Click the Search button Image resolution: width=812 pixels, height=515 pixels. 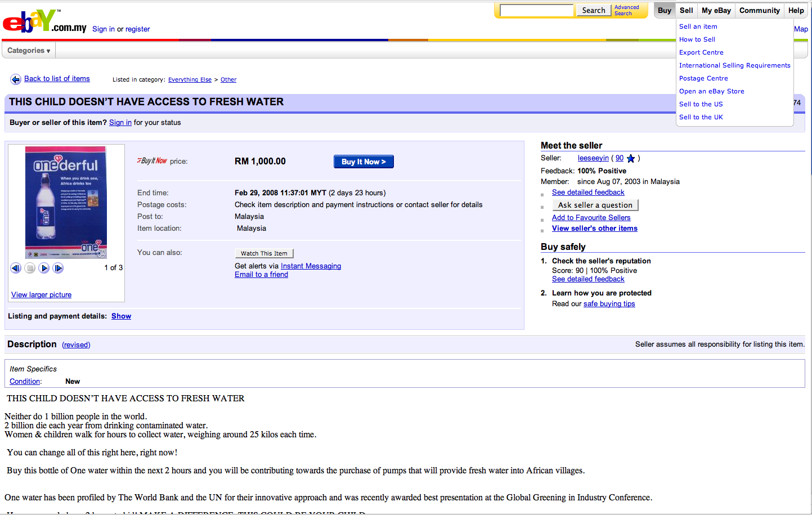(594, 10)
